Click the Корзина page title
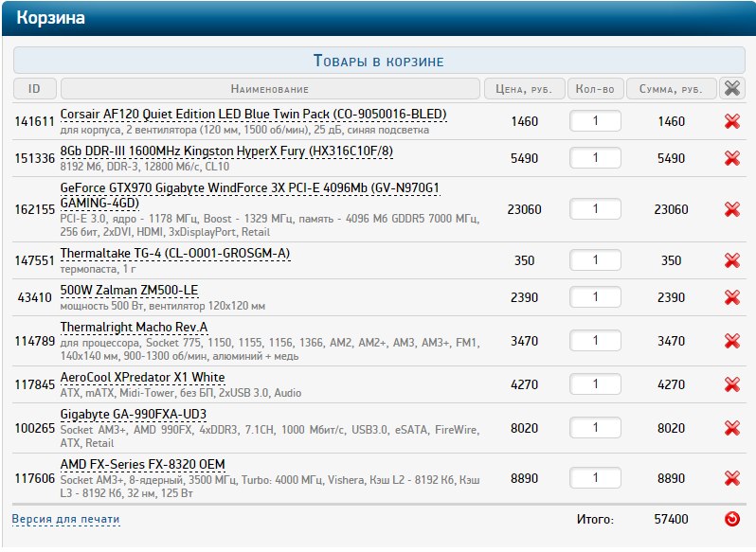 point(50,18)
